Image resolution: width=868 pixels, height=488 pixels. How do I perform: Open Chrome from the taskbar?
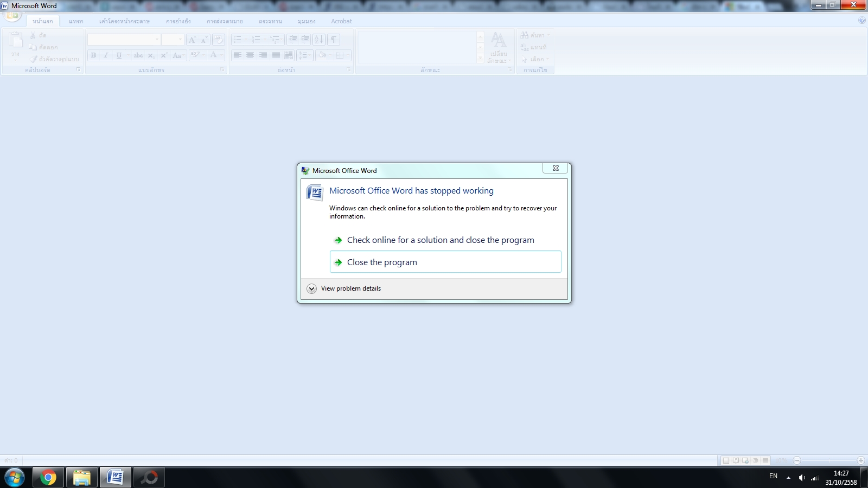pyautogui.click(x=48, y=478)
